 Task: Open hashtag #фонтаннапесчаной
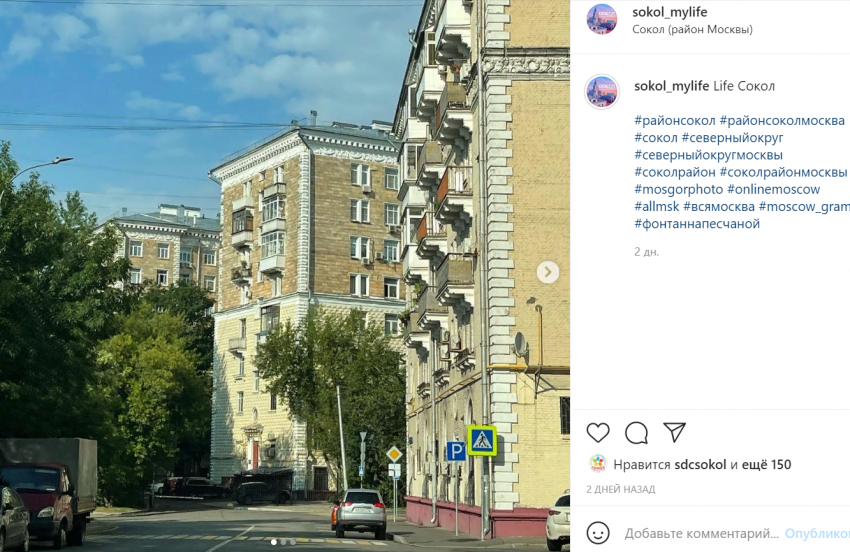tap(697, 223)
